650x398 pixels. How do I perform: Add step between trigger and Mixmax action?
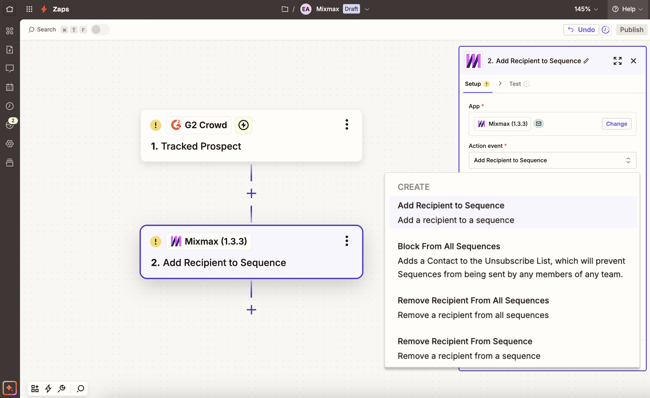coord(251,194)
